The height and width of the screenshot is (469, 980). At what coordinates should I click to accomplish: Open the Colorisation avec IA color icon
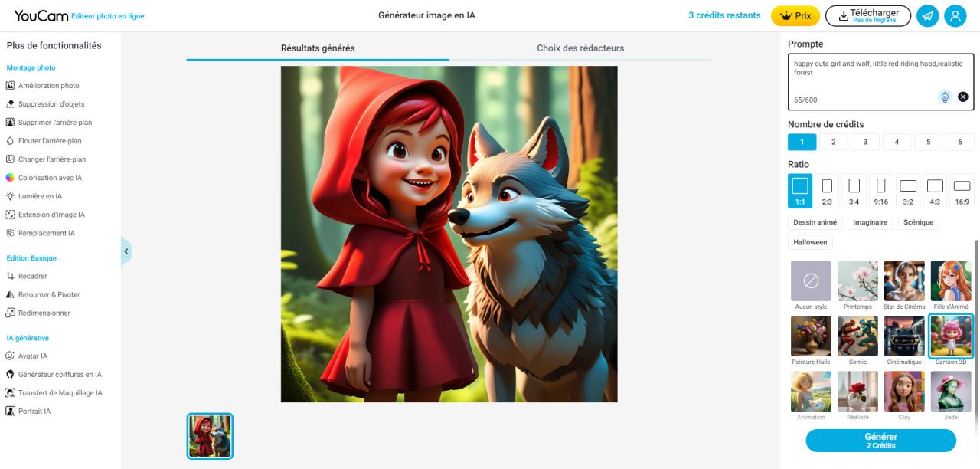pos(11,178)
